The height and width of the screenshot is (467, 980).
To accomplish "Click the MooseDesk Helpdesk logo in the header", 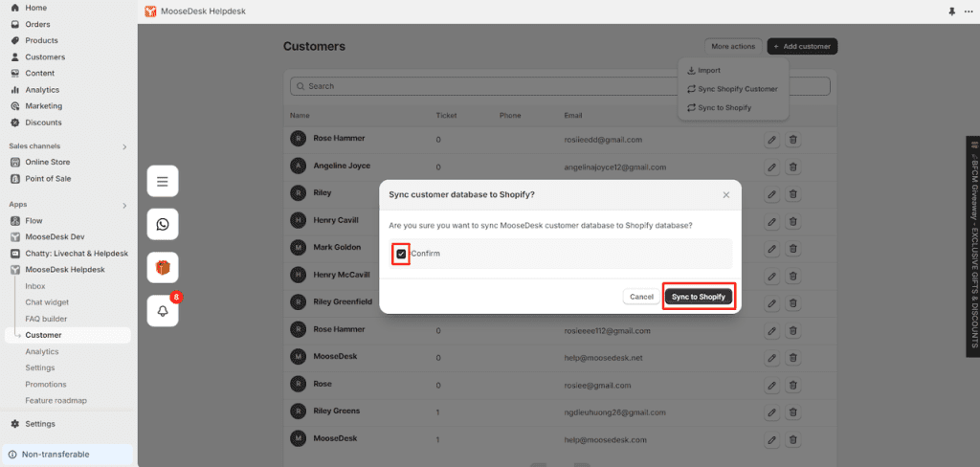I will (x=150, y=11).
